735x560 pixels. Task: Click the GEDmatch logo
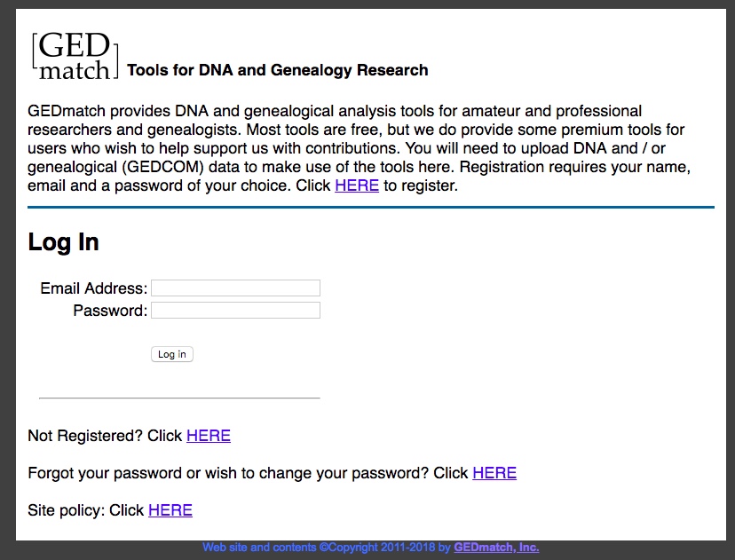[75, 55]
